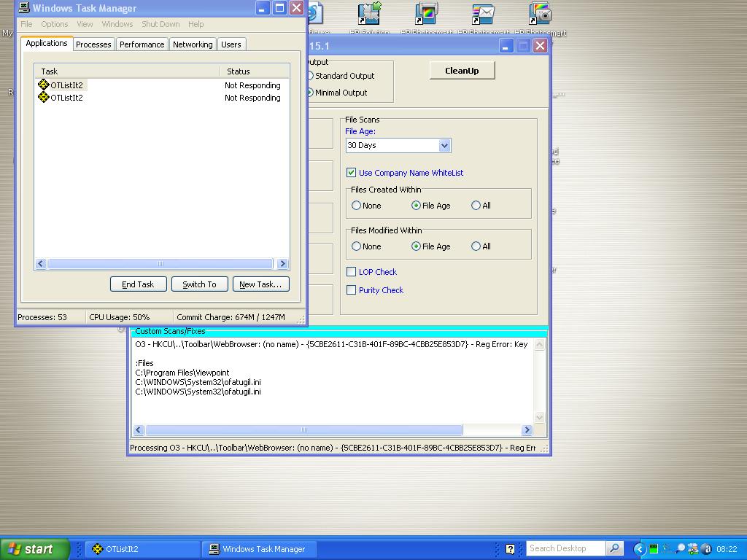The image size is (747, 560).
Task: Click right arrow of Custom Scans scrollbar
Action: pyautogui.click(x=527, y=430)
